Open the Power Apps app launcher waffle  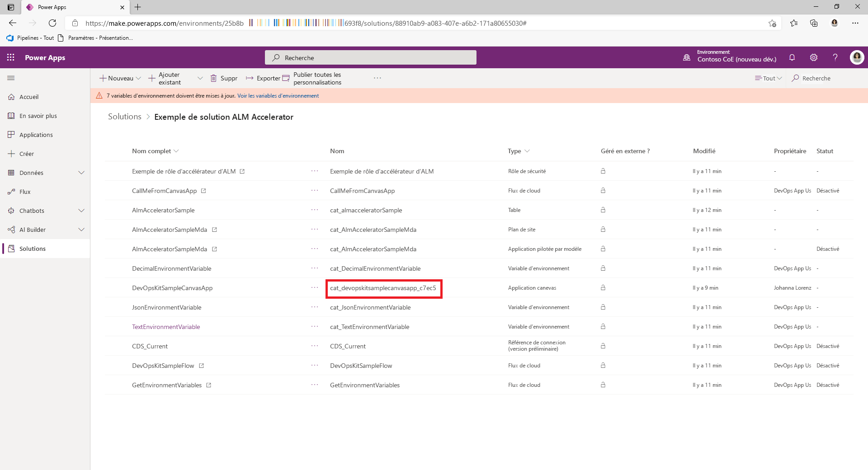[11, 57]
